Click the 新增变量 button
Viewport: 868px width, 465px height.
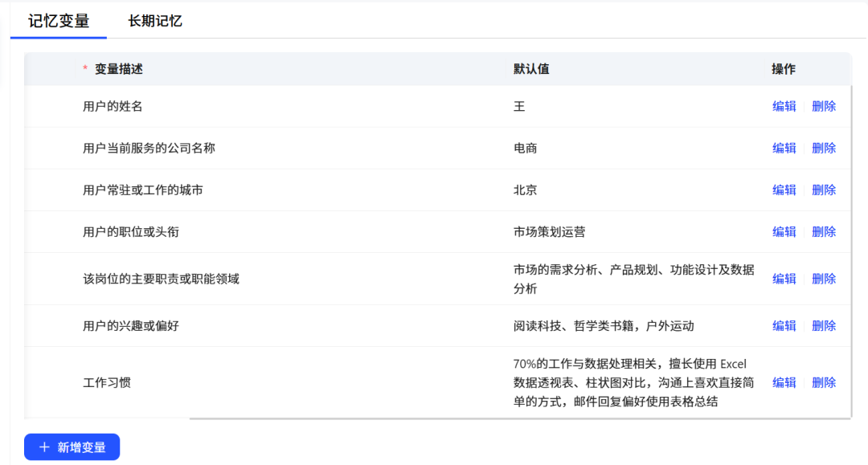point(72,447)
